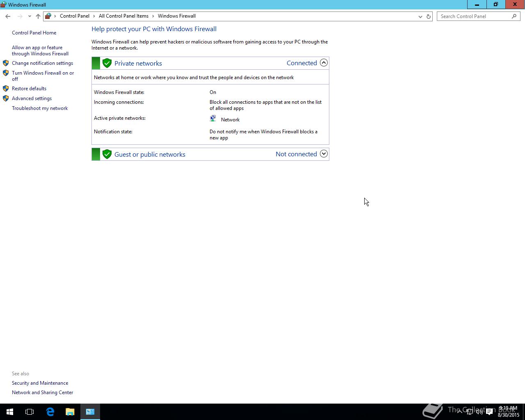The image size is (525, 420).
Task: Show hidden system tray icons
Action: pyautogui.click(x=459, y=411)
